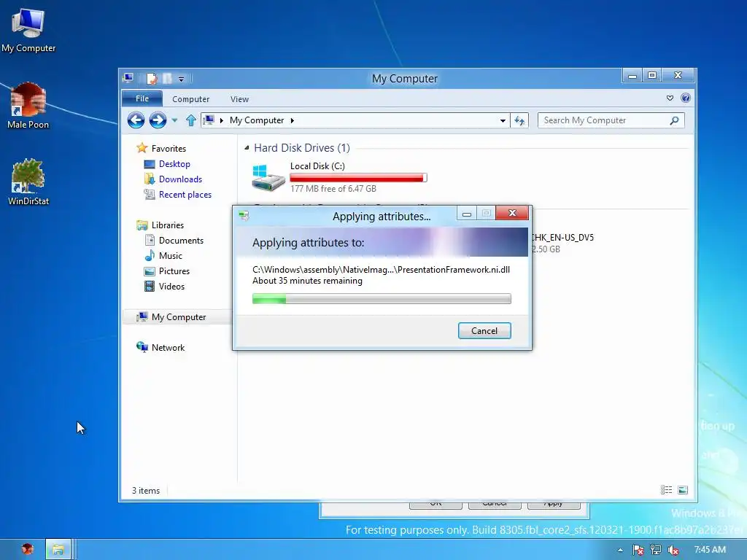Expand arrow after My Computer breadcrumb

click(x=292, y=120)
